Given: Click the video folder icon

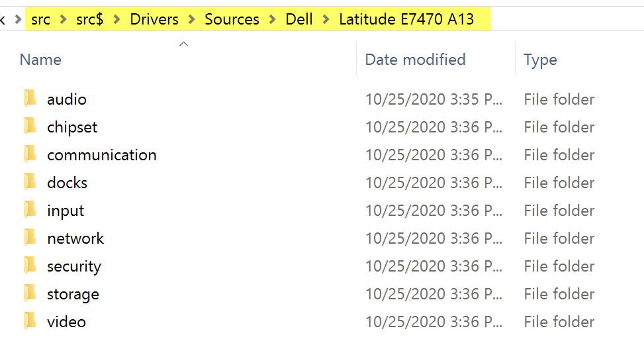Looking at the screenshot, I should pos(30,322).
